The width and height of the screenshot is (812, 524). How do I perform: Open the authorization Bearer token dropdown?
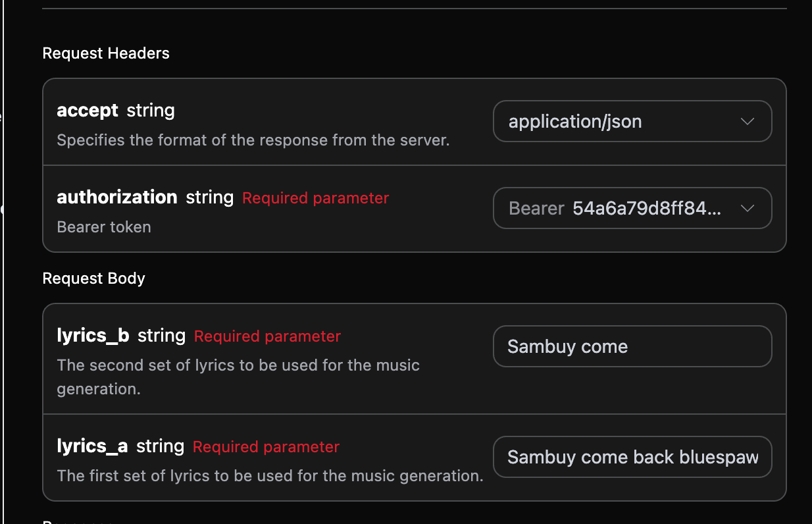coord(632,209)
